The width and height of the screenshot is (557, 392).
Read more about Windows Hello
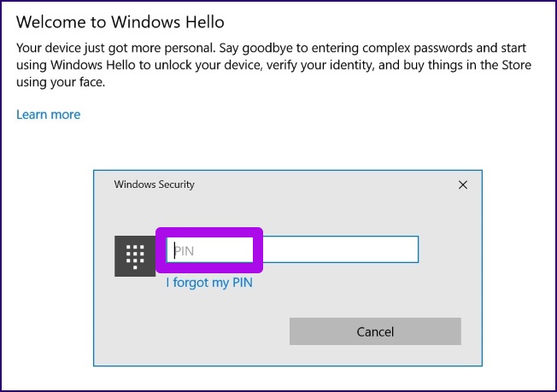[48, 114]
